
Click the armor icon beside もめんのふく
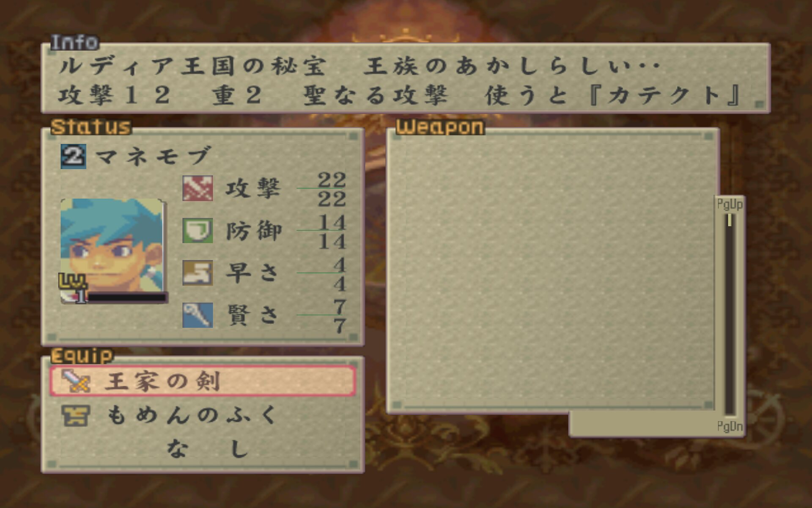(75, 415)
